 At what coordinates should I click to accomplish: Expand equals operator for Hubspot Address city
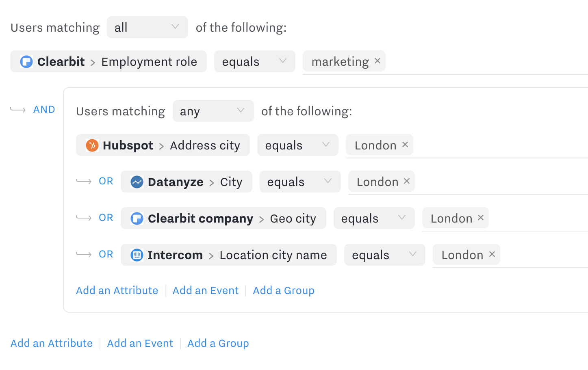pyautogui.click(x=297, y=145)
